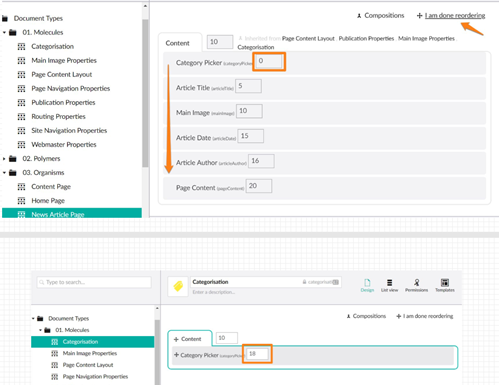Open the Permissions section
This screenshot has height=385, width=500.
point(416,285)
